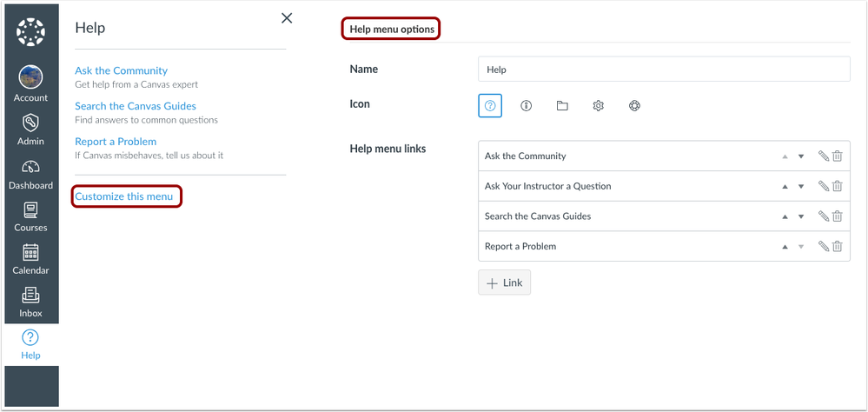Click the Help menu links label
This screenshot has width=868, height=412.
388,149
